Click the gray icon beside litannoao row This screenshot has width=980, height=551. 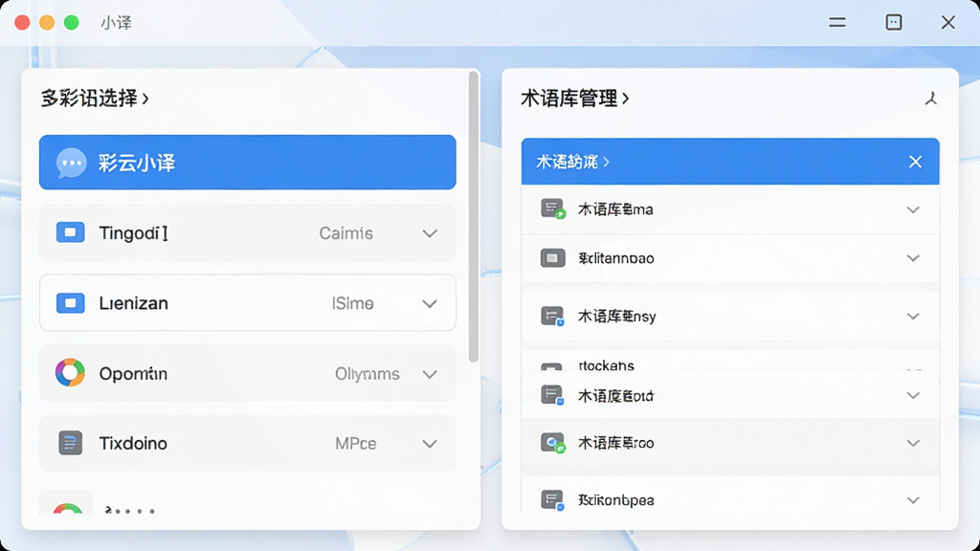point(552,257)
